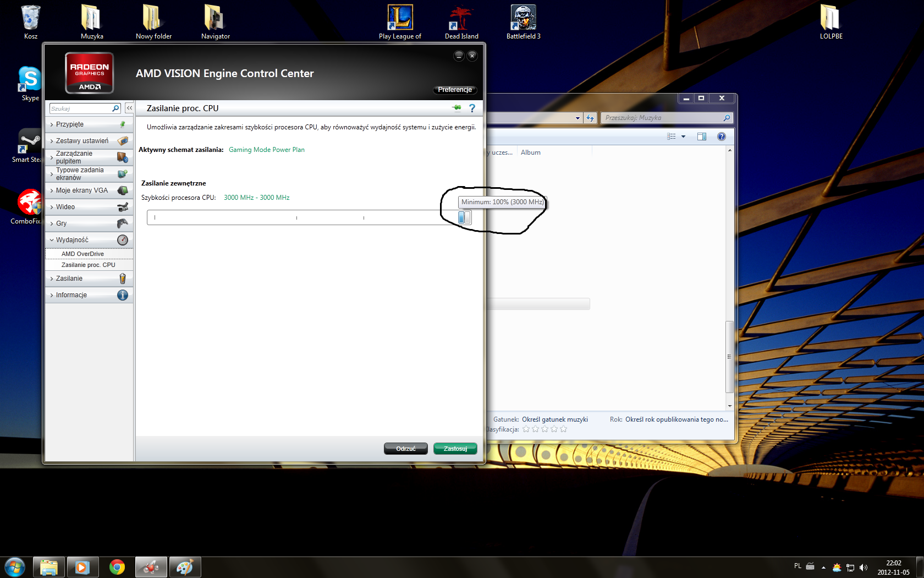Open Windows Explorer from the taskbar
This screenshot has height=578, width=924.
(49, 567)
